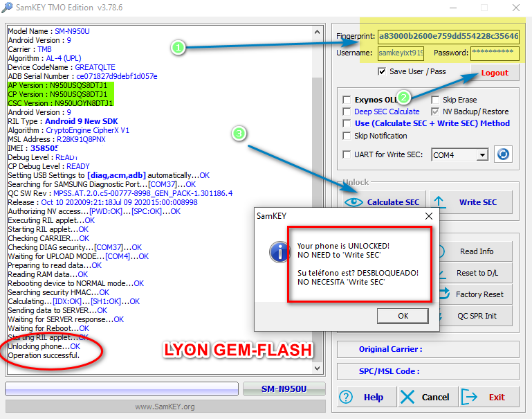Image resolution: width=532 pixels, height=419 pixels.
Task: Click the Username input field
Action: click(401, 53)
